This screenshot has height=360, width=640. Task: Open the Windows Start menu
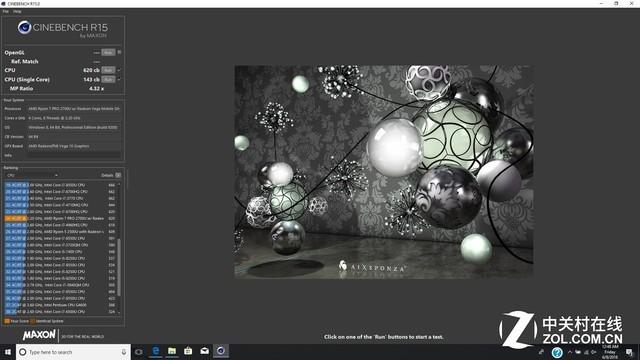click(7, 351)
